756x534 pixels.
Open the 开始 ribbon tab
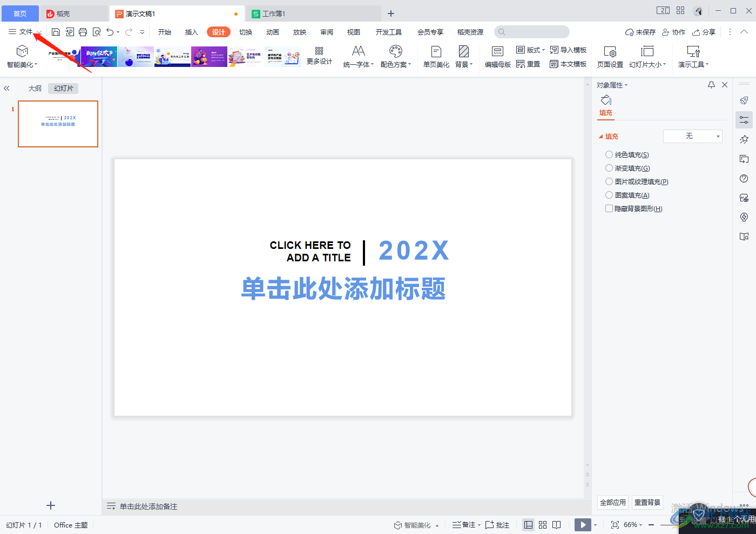[x=165, y=32]
